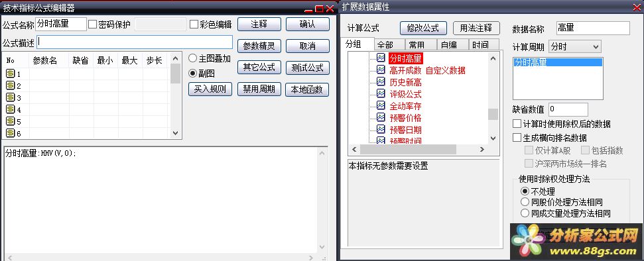The image size is (644, 261).
Task: Click the chart icon beside 全动率存
Action: tap(381, 105)
